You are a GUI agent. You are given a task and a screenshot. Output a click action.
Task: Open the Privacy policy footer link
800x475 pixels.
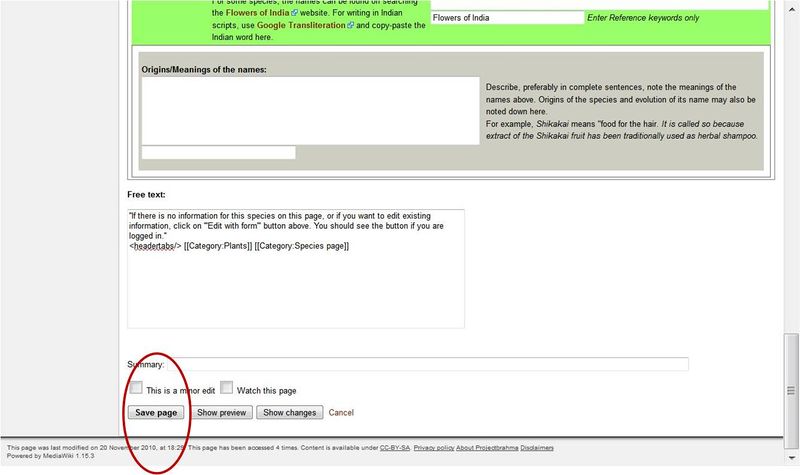434,447
